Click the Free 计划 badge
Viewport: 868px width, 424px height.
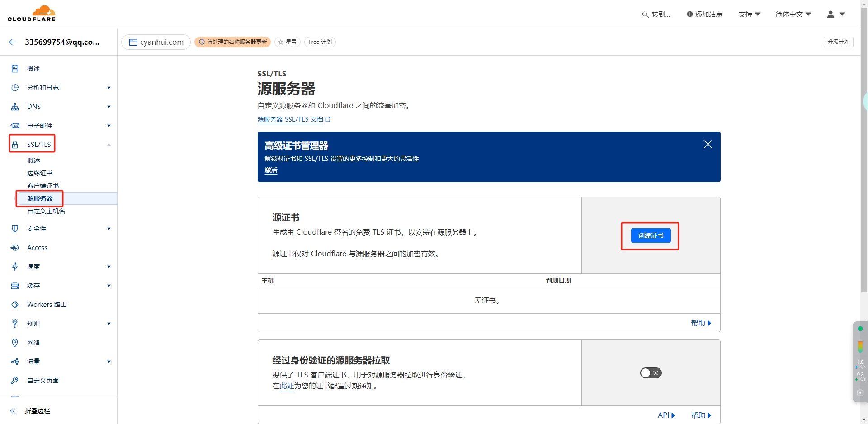[x=320, y=42]
